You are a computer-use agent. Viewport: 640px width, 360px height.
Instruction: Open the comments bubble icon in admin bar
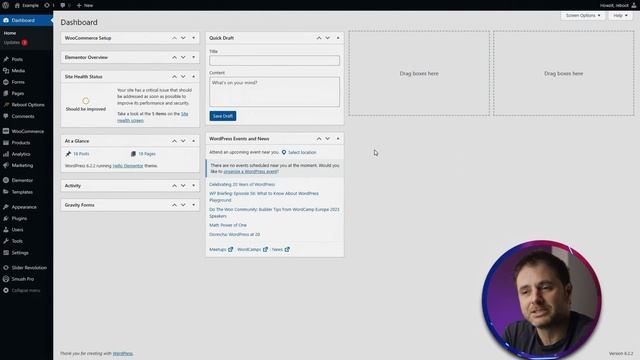(x=62, y=5)
